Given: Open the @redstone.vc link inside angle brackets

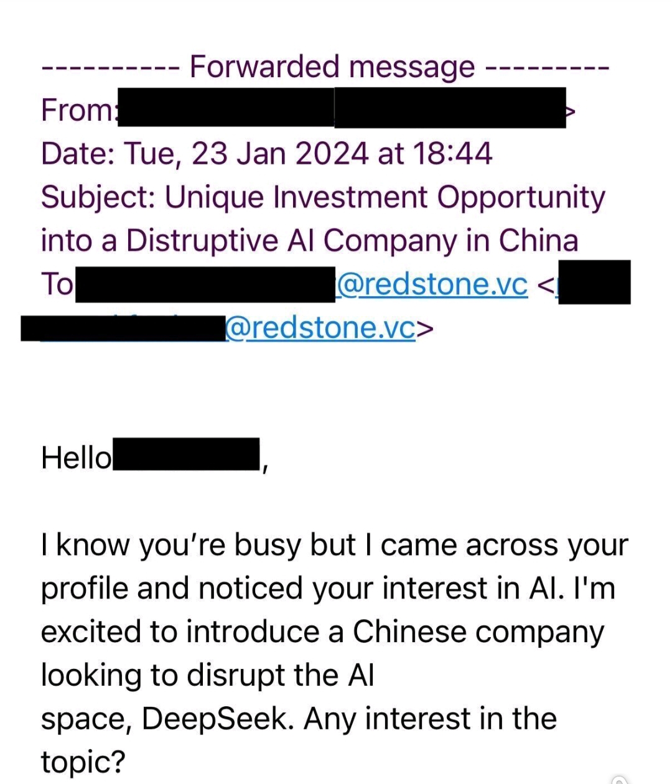Looking at the screenshot, I should point(320,328).
